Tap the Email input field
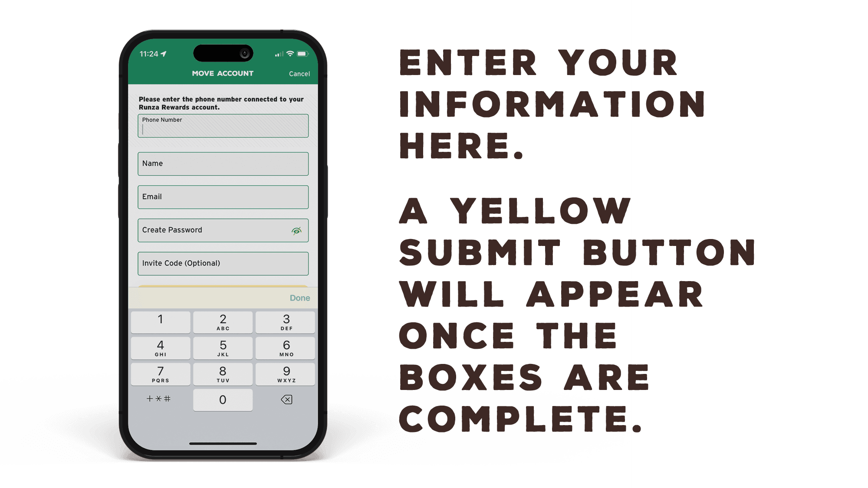The height and width of the screenshot is (488, 868). [224, 197]
